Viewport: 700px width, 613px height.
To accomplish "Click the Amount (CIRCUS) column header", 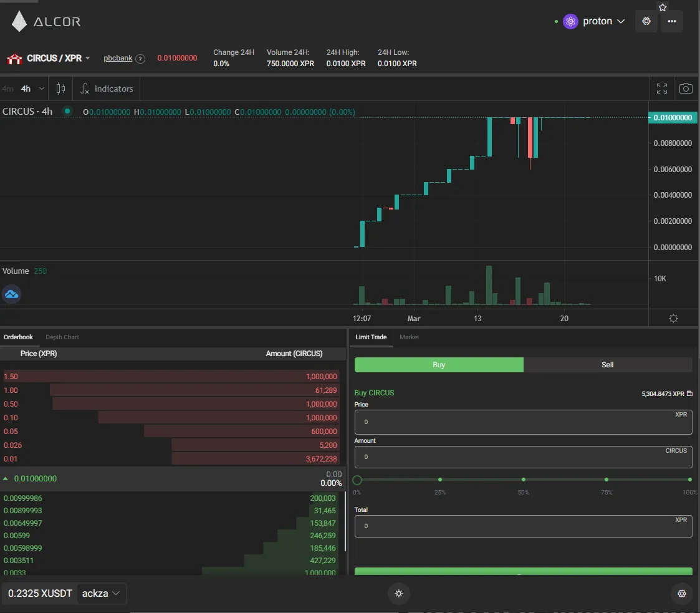I will click(x=294, y=354).
